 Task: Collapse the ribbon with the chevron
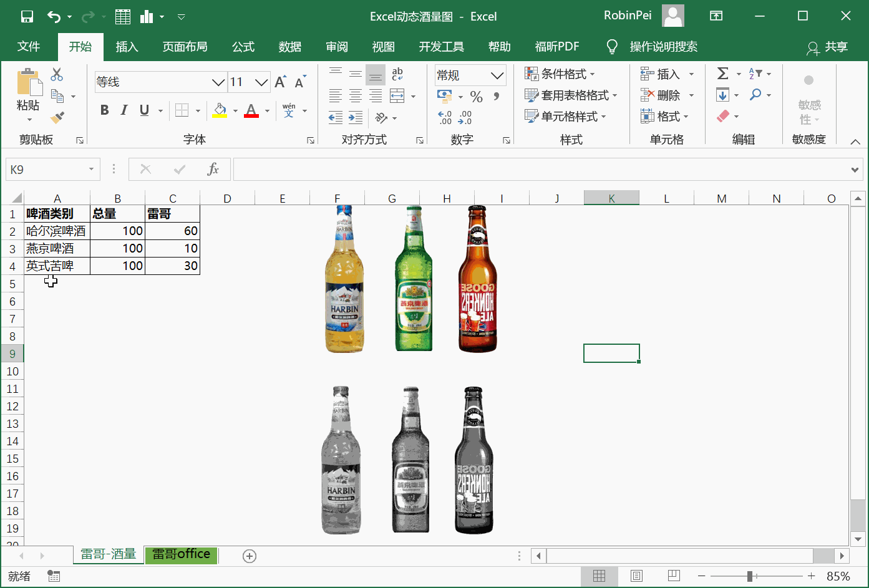pos(855,141)
